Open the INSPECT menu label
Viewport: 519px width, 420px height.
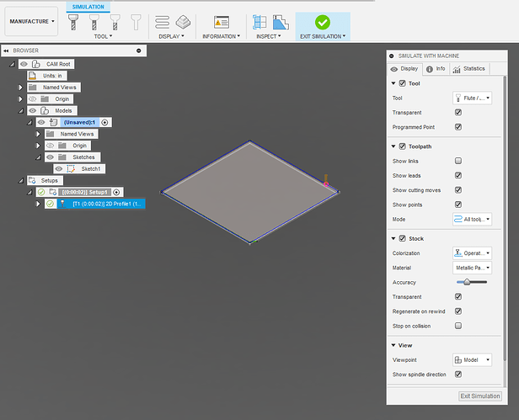click(x=269, y=36)
